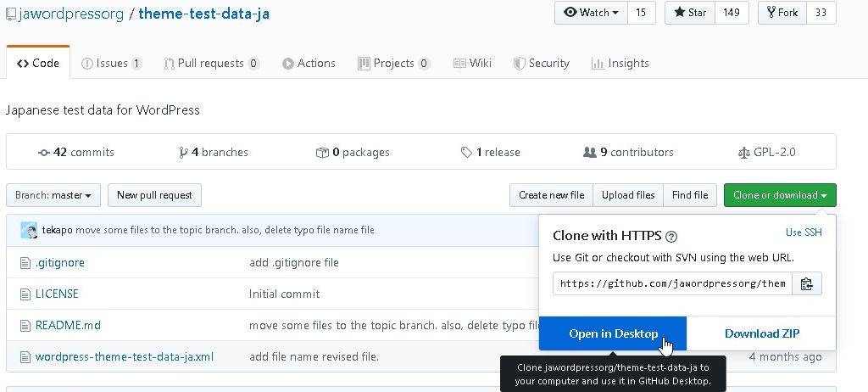Open wordpress-theme-test-data-ja.xml file
The height and width of the screenshot is (392, 868).
(x=124, y=356)
